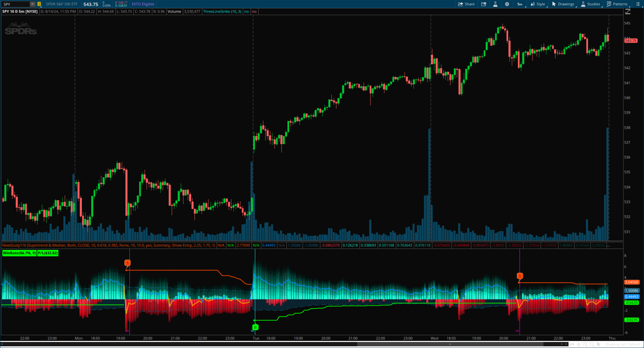Open the alert window icon beside Share
644x348 pixels.
point(484,4)
